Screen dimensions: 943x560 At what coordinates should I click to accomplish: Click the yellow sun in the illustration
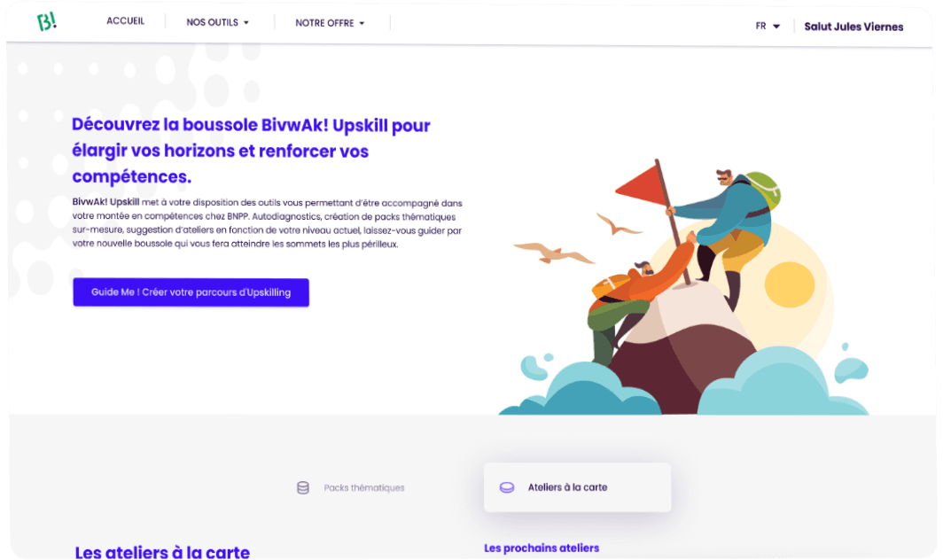click(790, 284)
